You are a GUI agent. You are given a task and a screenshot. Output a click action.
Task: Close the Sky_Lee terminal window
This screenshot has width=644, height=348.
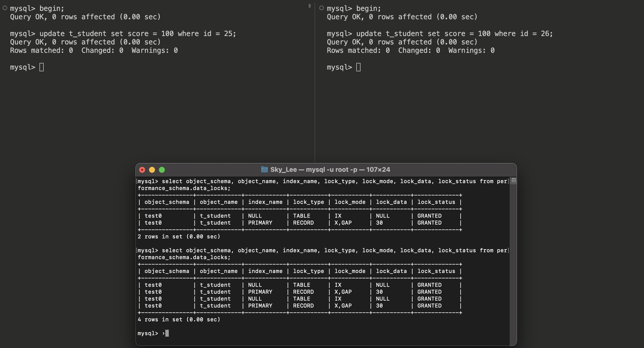click(142, 170)
